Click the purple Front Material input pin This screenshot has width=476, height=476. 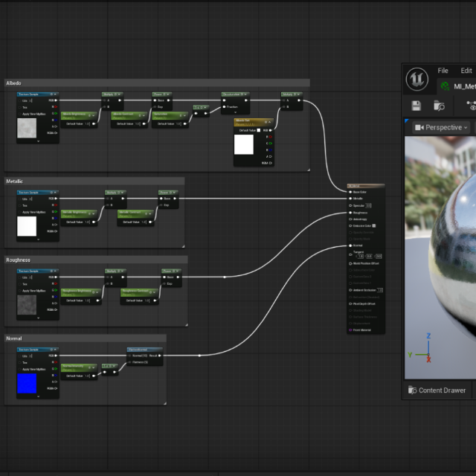click(x=350, y=330)
